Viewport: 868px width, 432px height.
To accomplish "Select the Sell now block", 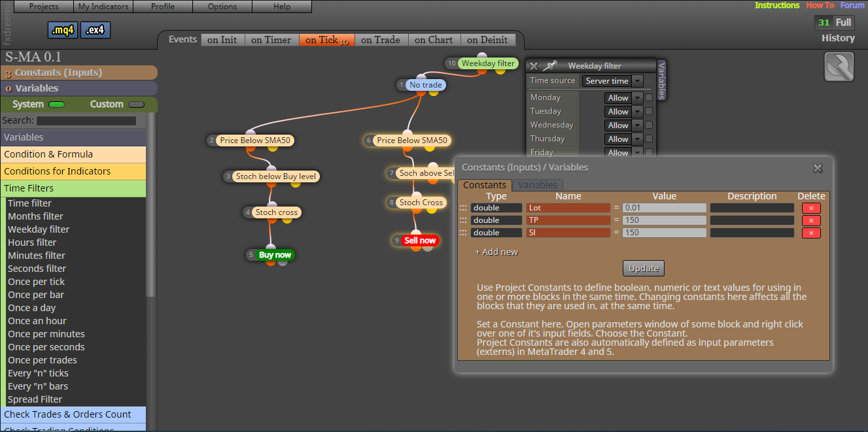I will (x=420, y=241).
